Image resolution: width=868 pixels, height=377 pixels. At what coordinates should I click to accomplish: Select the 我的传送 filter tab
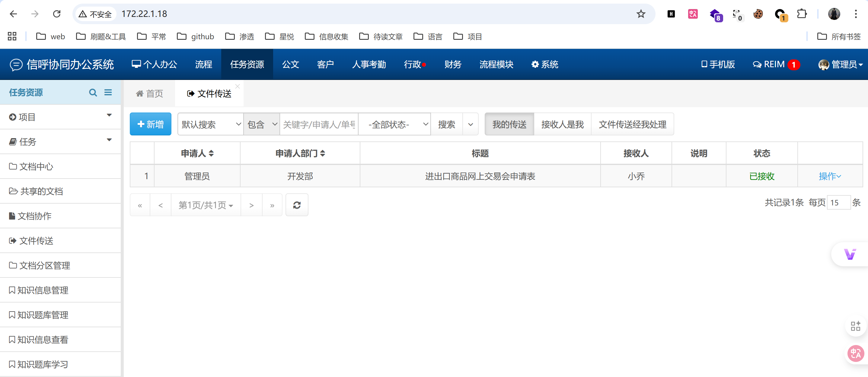click(x=509, y=124)
